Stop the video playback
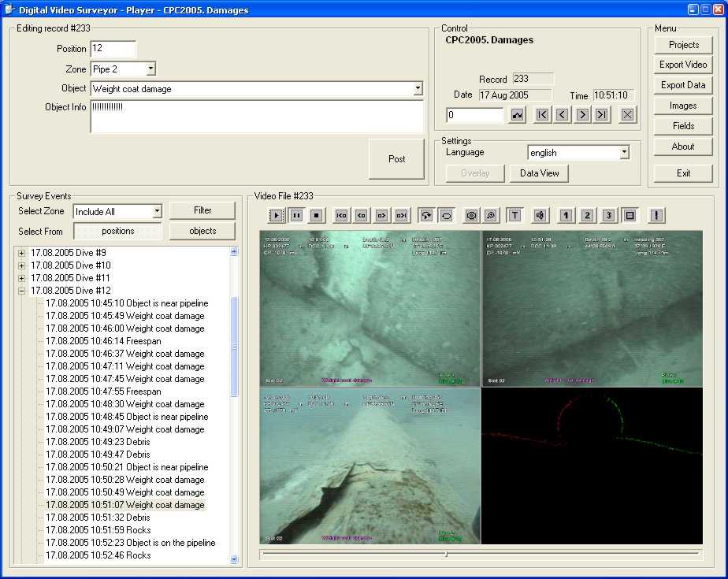The width and height of the screenshot is (728, 579). [x=316, y=215]
